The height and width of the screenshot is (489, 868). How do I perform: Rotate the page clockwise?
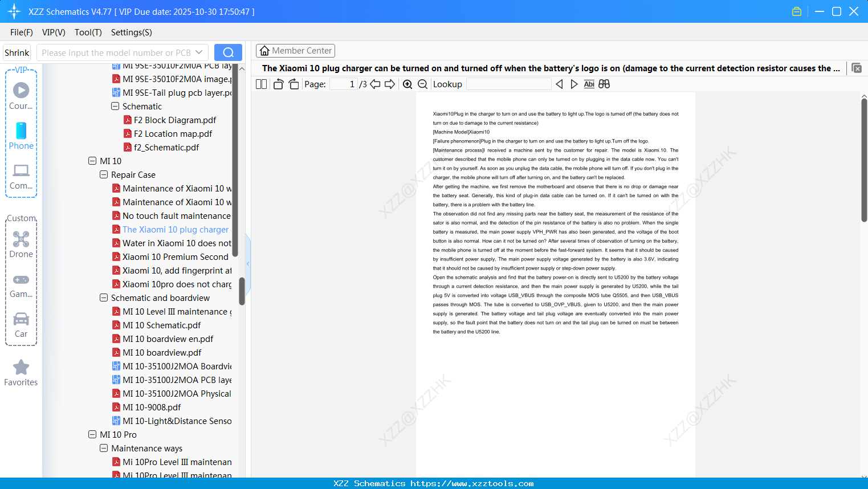click(294, 84)
